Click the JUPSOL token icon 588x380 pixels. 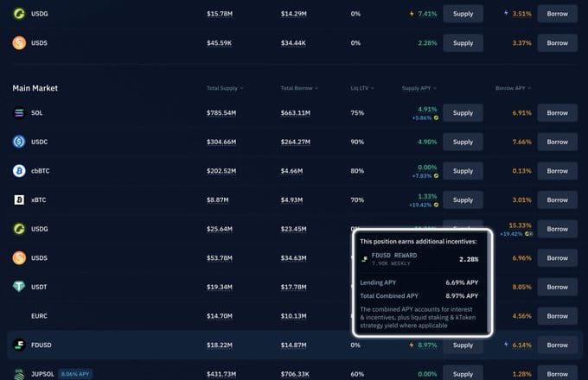(x=19, y=374)
